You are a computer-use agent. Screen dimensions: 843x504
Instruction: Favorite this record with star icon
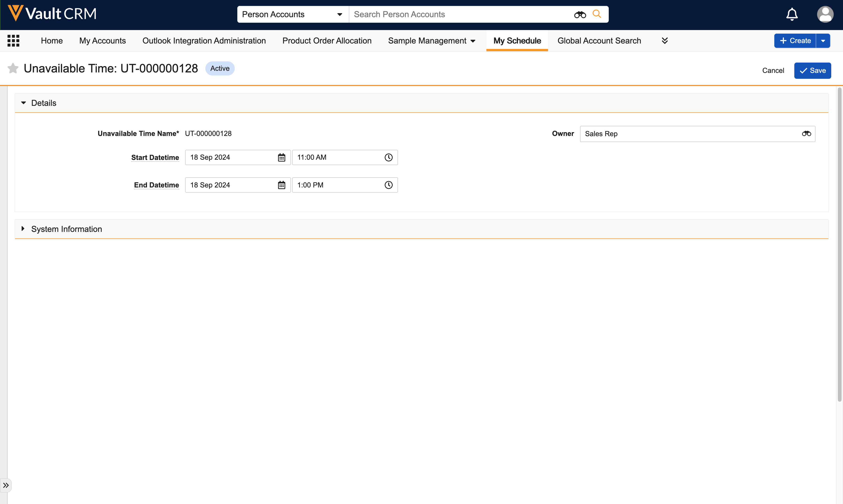13,68
